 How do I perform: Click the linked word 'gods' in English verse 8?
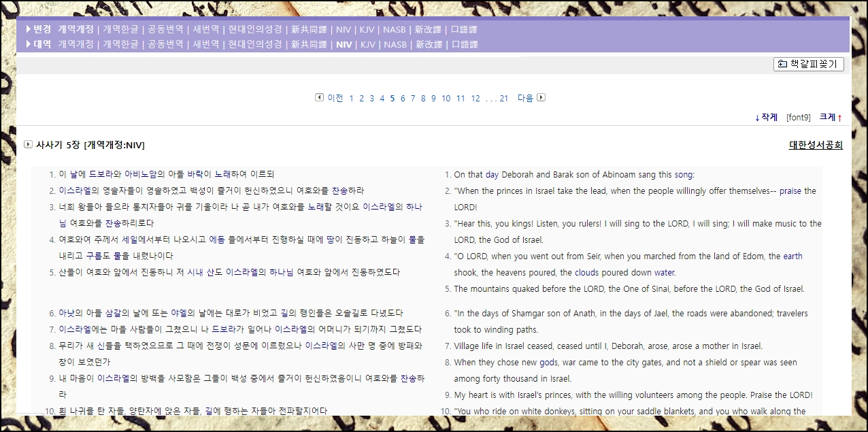[x=548, y=363]
